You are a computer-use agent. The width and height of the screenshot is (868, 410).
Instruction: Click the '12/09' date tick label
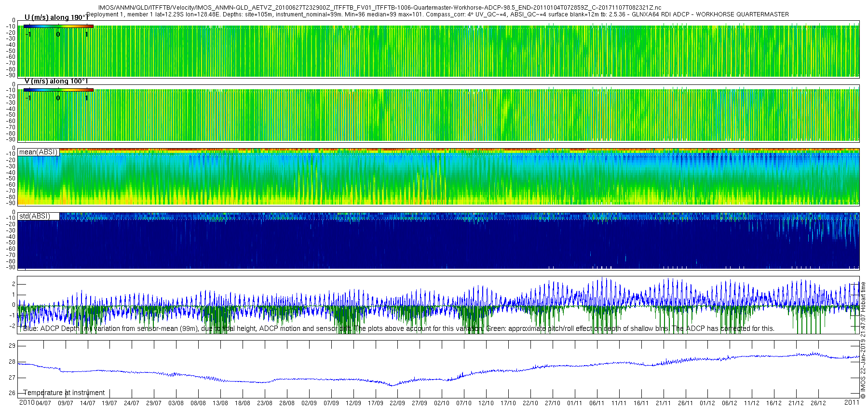coord(353,403)
